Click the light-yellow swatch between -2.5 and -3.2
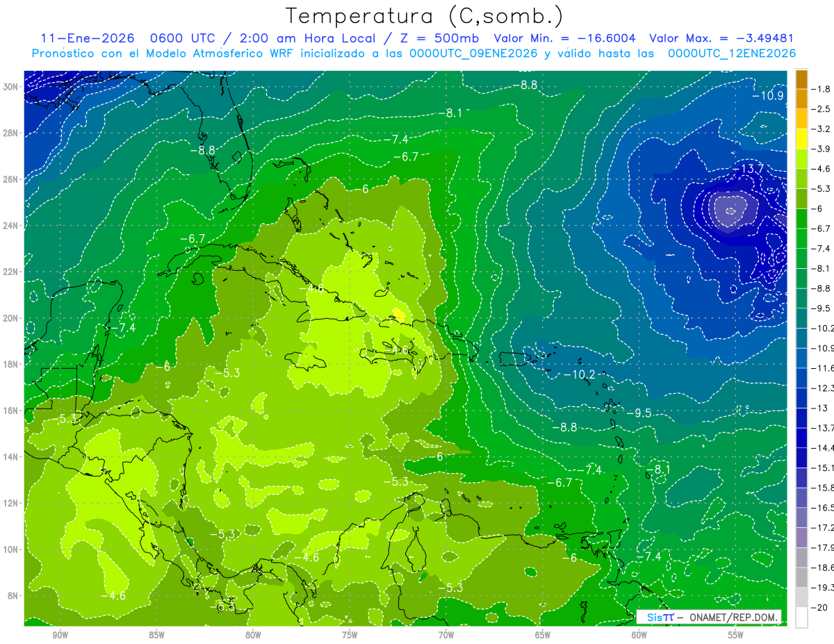The width and height of the screenshot is (834, 644). (x=801, y=119)
